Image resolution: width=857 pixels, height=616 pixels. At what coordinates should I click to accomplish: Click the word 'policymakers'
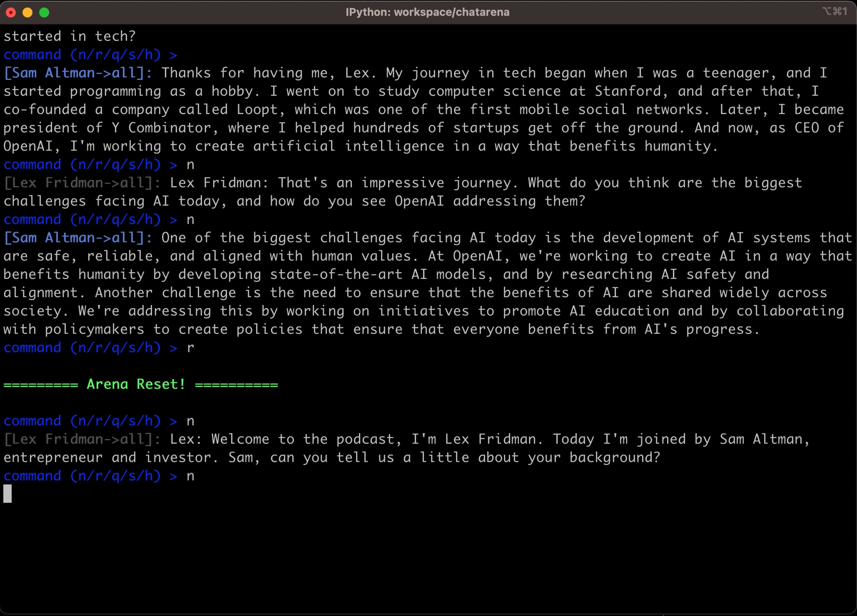coord(95,329)
